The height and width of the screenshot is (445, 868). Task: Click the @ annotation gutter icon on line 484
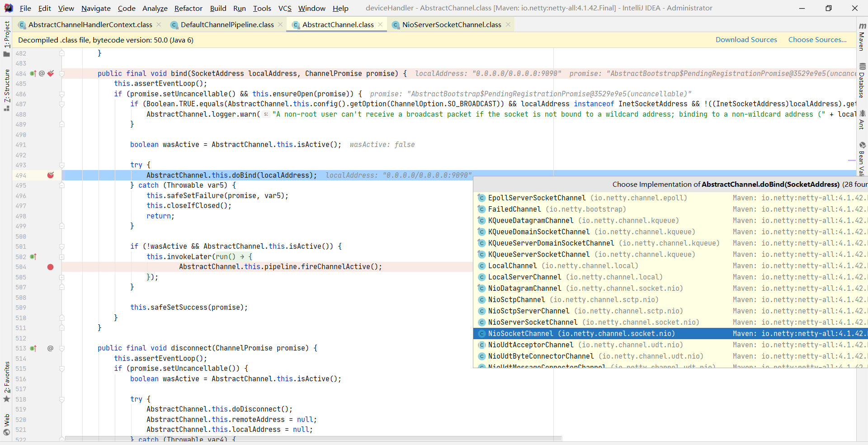[x=42, y=73]
